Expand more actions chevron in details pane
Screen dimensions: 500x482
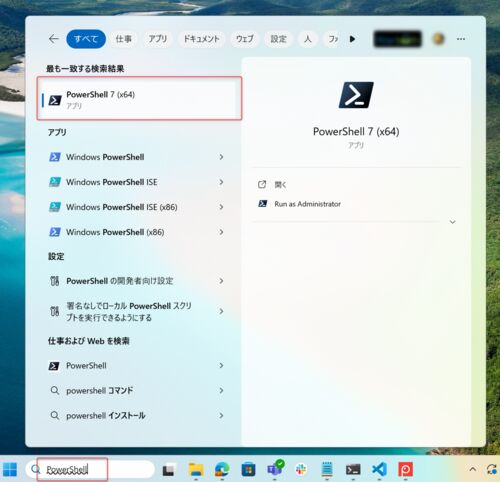[x=452, y=222]
